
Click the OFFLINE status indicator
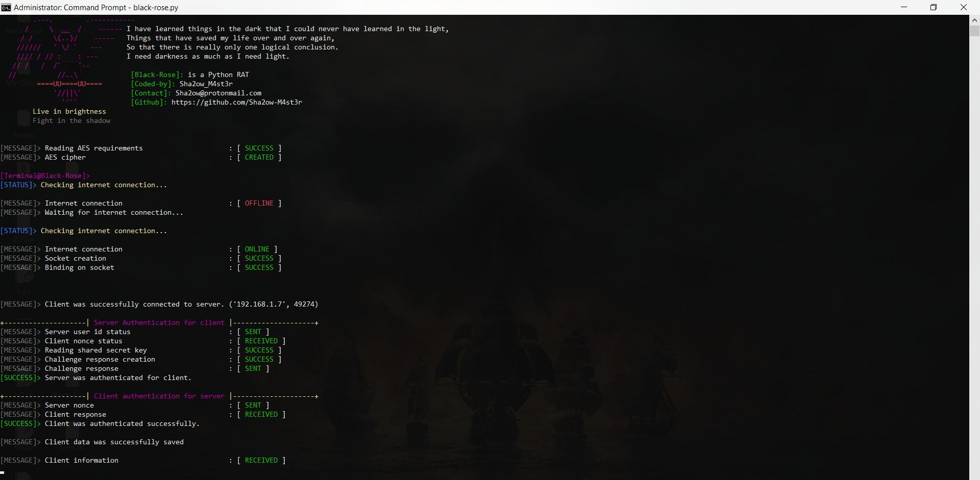[259, 203]
